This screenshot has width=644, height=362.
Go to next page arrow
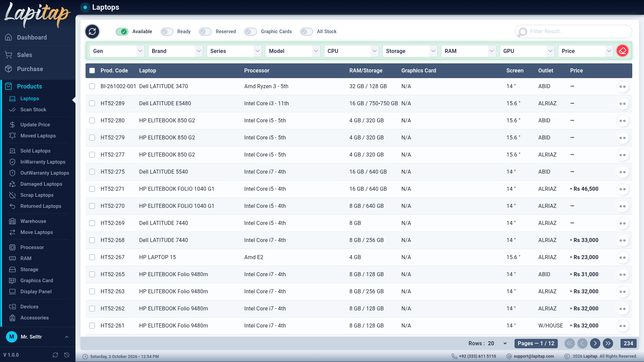coord(595,343)
